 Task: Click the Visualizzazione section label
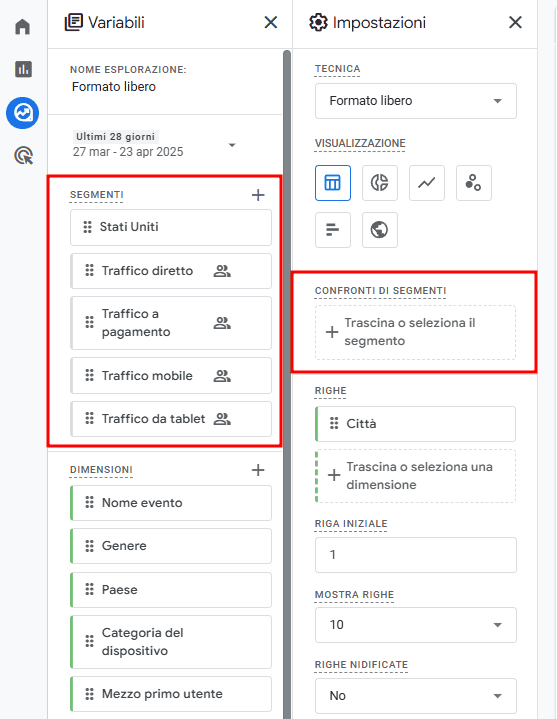pos(360,144)
